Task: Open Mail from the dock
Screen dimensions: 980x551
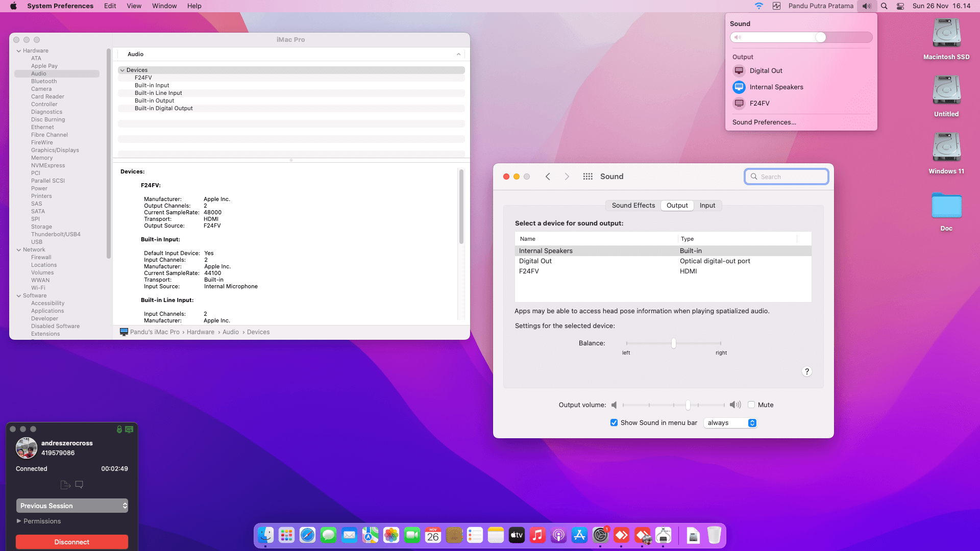Action: (x=349, y=535)
